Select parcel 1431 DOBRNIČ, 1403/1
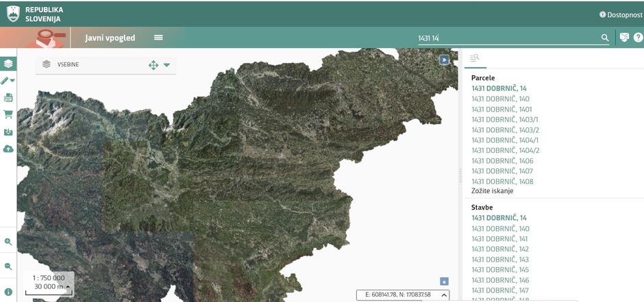This screenshot has width=644, height=302. (505, 120)
